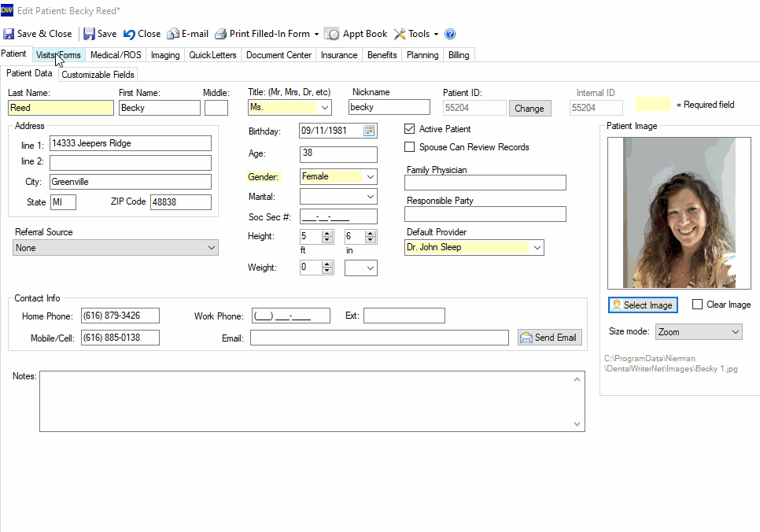Open the Birthday calendar picker icon
The height and width of the screenshot is (532, 760).
point(369,131)
